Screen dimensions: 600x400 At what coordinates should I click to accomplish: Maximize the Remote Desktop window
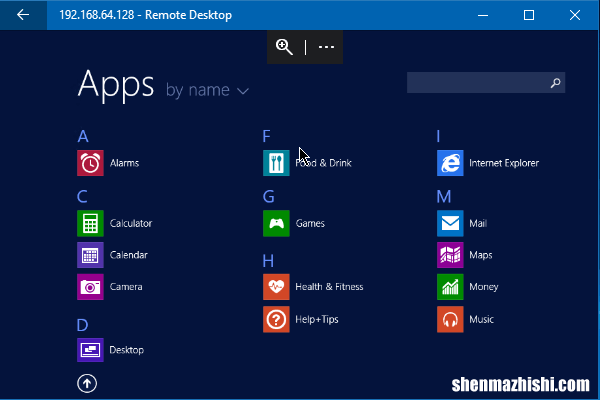click(529, 15)
